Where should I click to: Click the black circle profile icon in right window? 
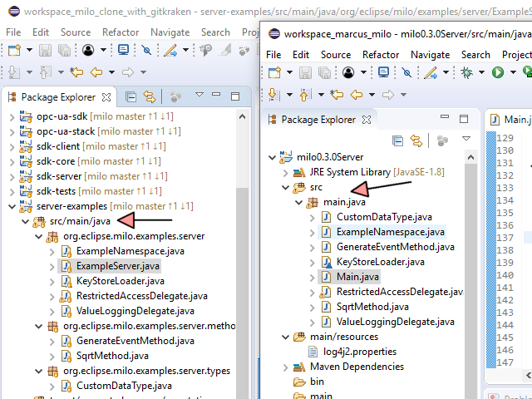point(348,72)
